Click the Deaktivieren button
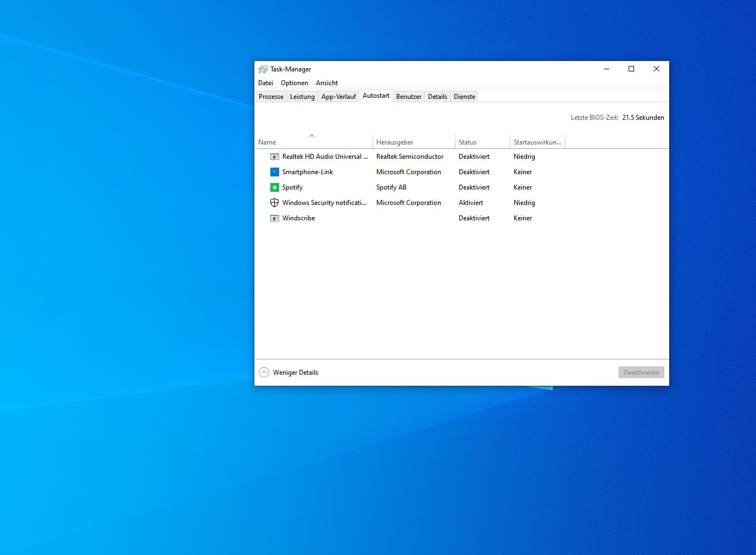This screenshot has width=756, height=555. coord(641,373)
